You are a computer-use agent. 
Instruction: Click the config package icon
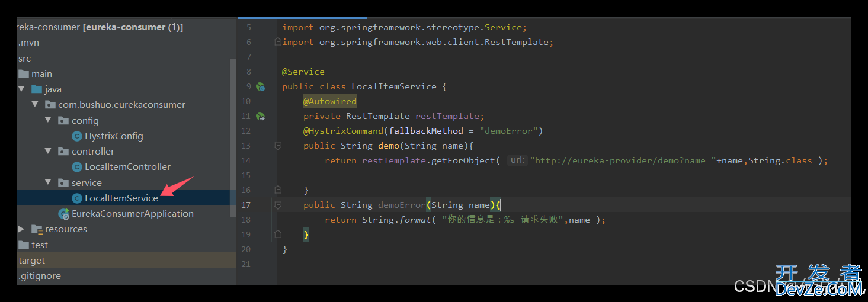(63, 121)
